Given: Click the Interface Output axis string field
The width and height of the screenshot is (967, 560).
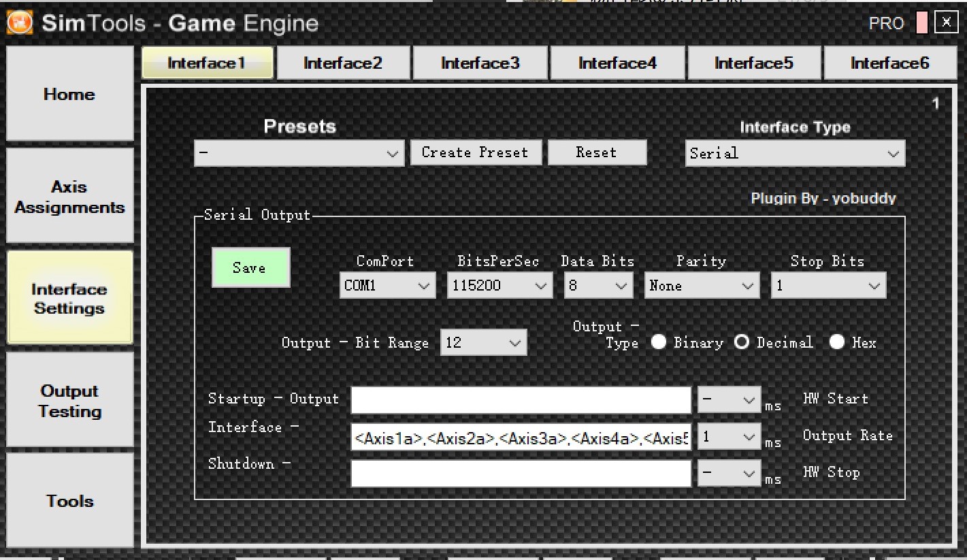Looking at the screenshot, I should (521, 438).
